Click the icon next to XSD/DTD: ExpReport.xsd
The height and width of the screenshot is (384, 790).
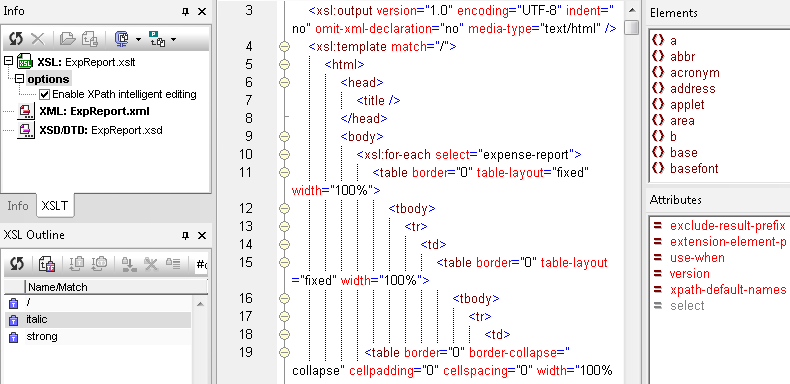pyautogui.click(x=25, y=130)
